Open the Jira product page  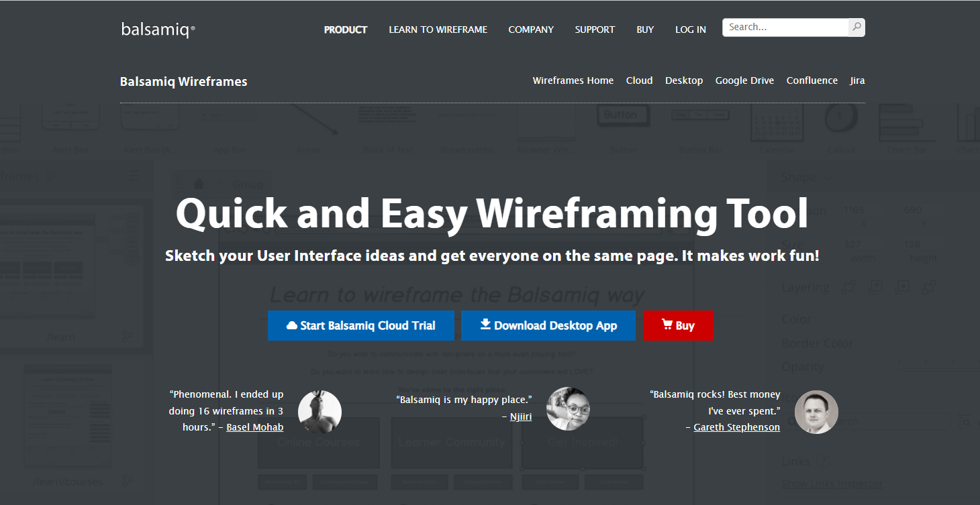[x=857, y=80]
